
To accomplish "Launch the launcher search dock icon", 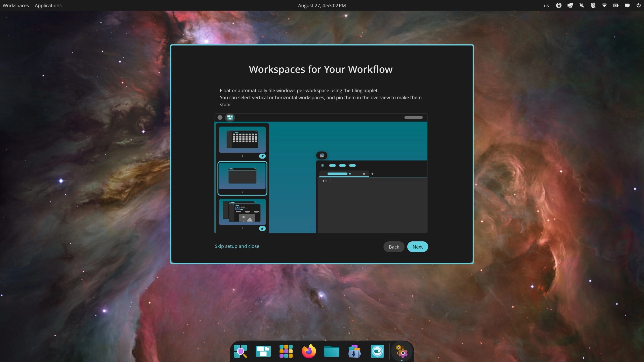I will [x=240, y=351].
